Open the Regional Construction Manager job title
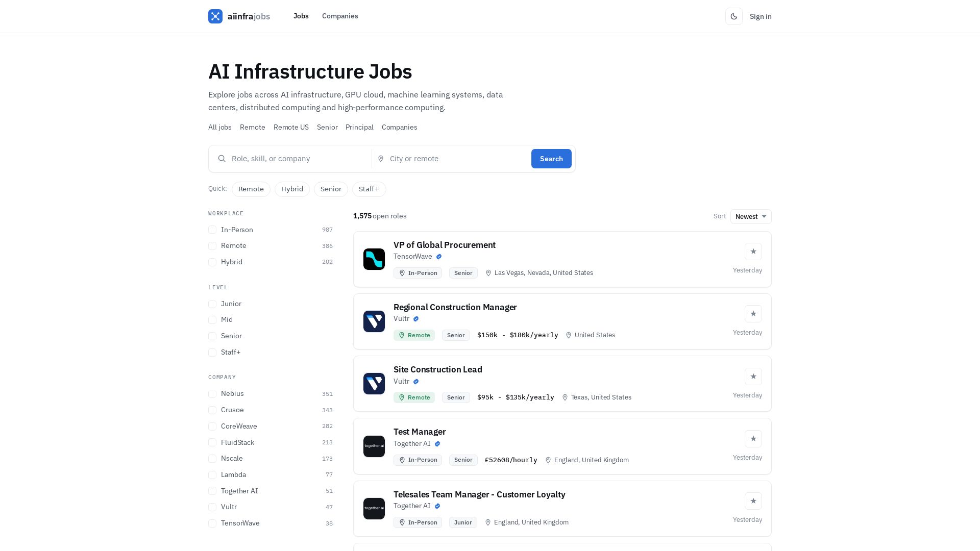Viewport: 980px width, 551px height. 455,307
